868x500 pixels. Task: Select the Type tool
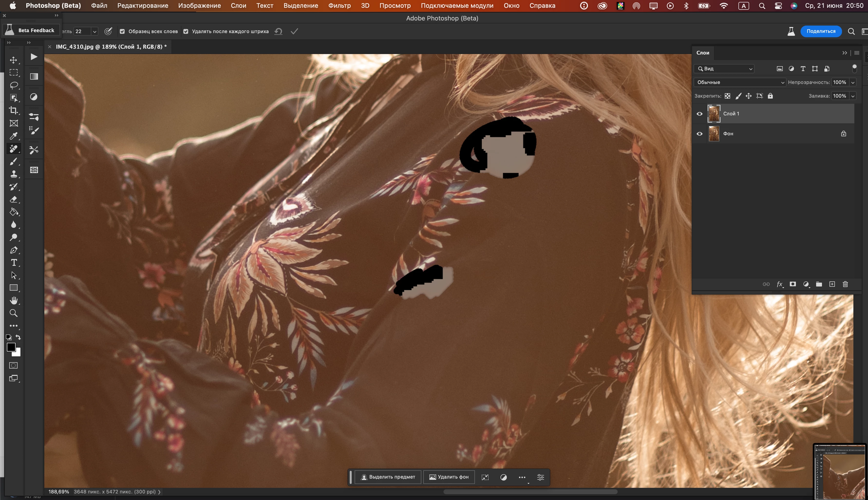click(14, 263)
